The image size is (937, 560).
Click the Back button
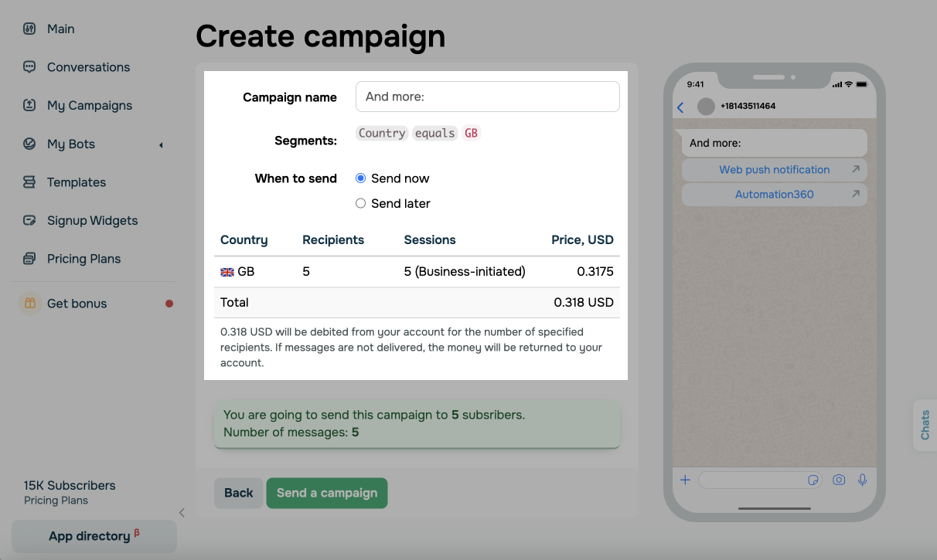pyautogui.click(x=238, y=493)
